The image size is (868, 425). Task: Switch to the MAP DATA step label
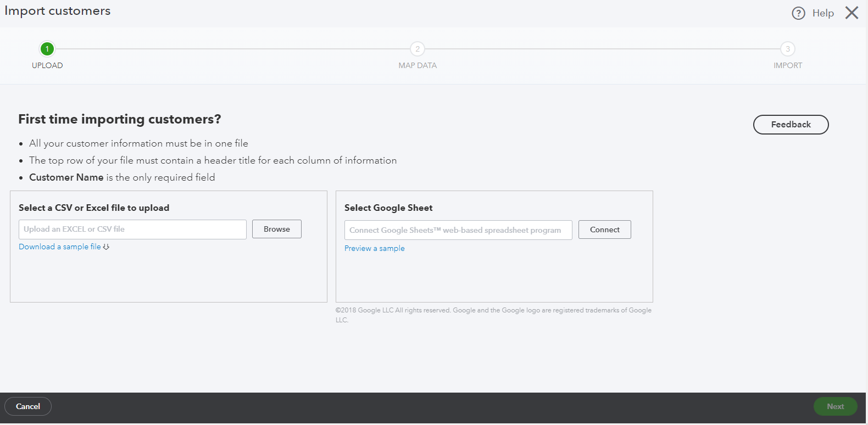coord(418,65)
